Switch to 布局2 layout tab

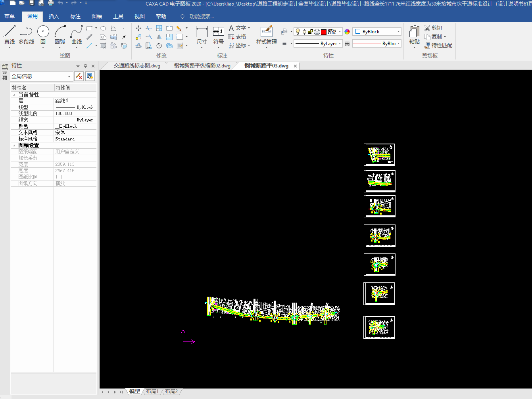pyautogui.click(x=171, y=391)
